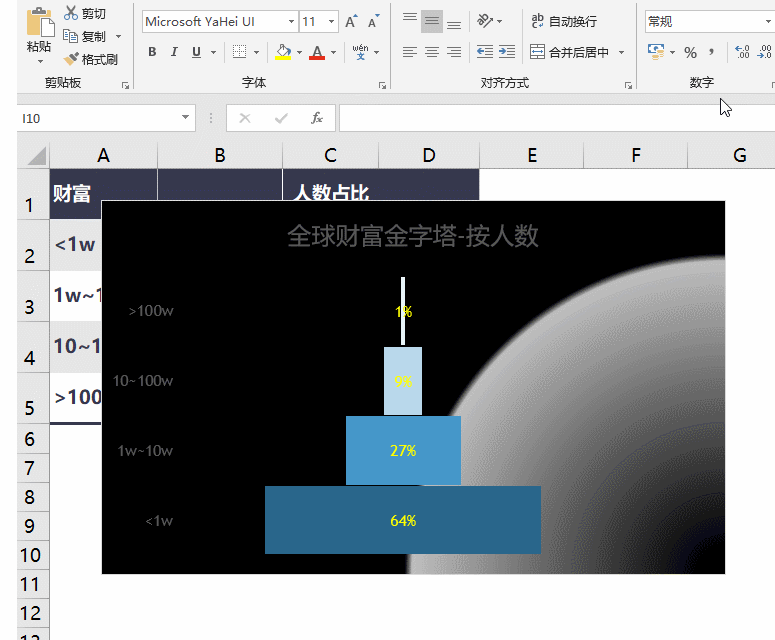Open Name Box dropdown arrow
775x640 pixels.
pyautogui.click(x=185, y=118)
